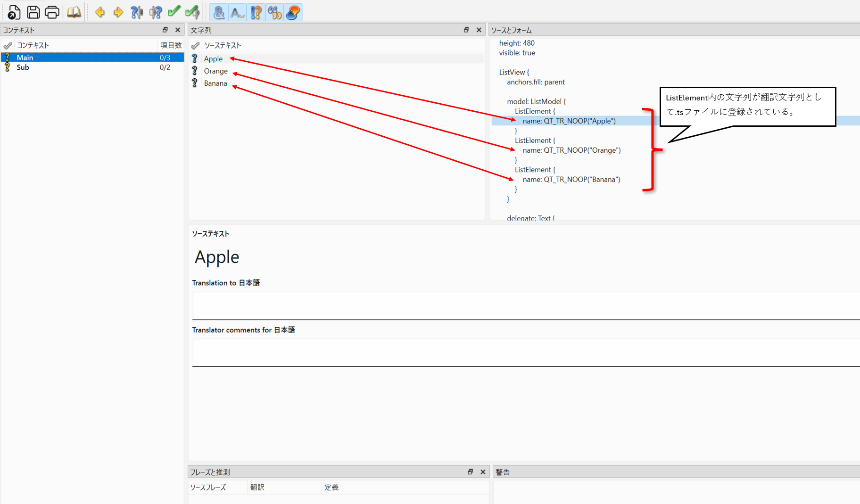
Task: Select the Banana source text
Action: [x=215, y=83]
